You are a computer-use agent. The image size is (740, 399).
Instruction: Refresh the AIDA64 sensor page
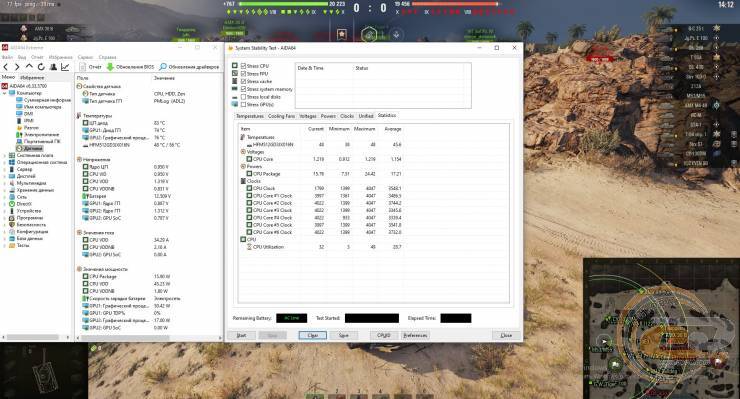(41, 67)
